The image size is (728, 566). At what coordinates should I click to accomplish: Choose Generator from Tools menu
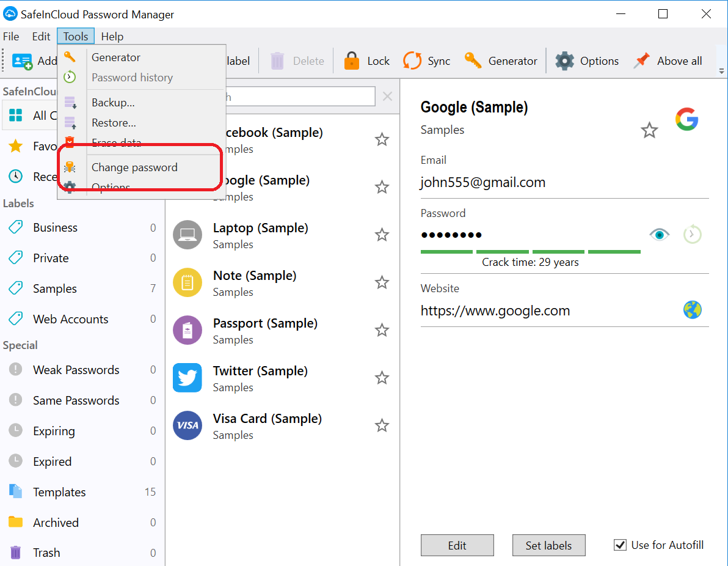click(x=116, y=57)
